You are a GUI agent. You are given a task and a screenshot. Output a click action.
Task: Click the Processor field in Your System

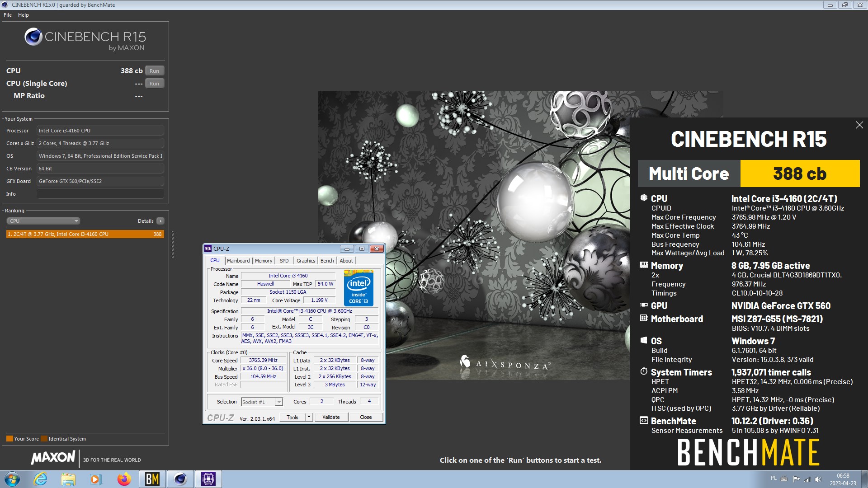tap(100, 131)
